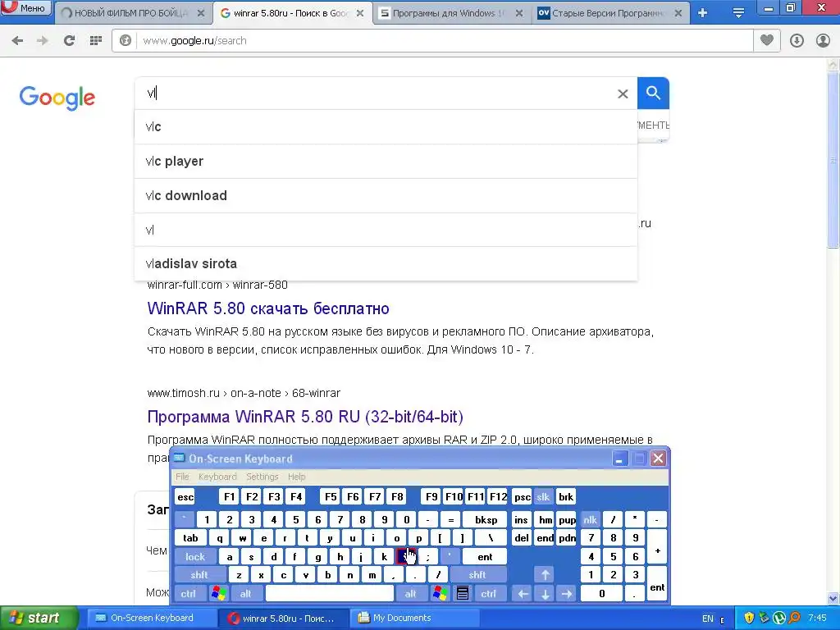Viewport: 840px width, 630px height.
Task: Click the 'c' key on the on-screen keyboard
Action: [283, 575]
